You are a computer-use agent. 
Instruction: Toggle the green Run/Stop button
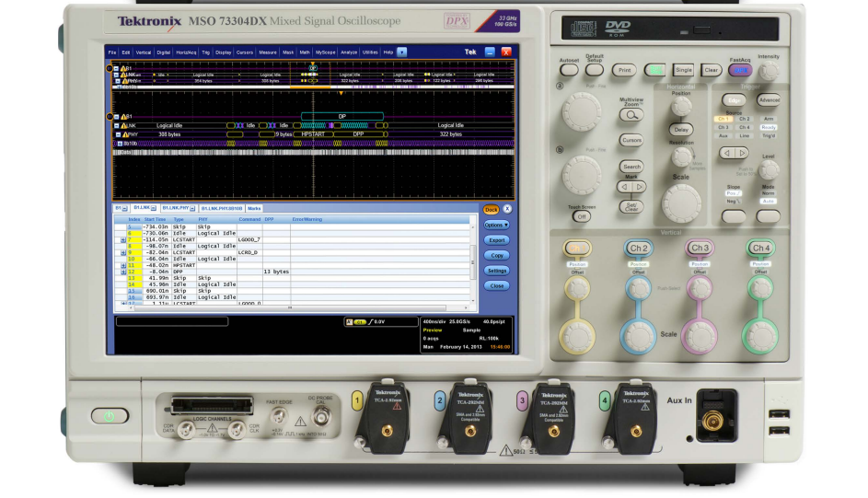click(x=654, y=70)
